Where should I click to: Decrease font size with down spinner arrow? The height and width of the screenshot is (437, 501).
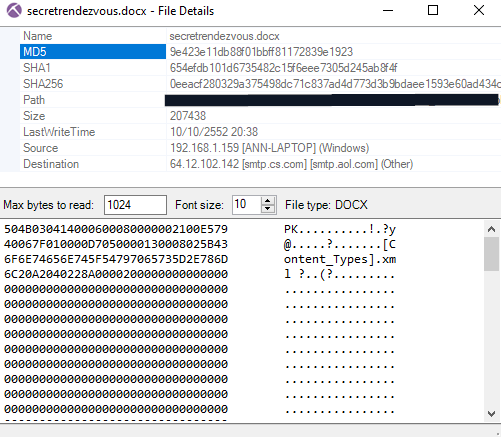tap(267, 209)
